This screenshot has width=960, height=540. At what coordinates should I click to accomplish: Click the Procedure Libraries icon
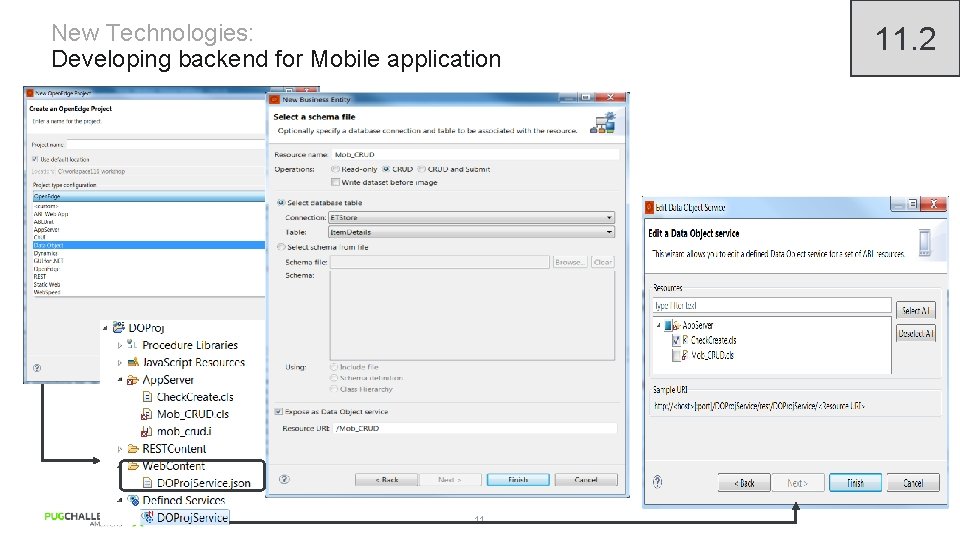[132, 345]
